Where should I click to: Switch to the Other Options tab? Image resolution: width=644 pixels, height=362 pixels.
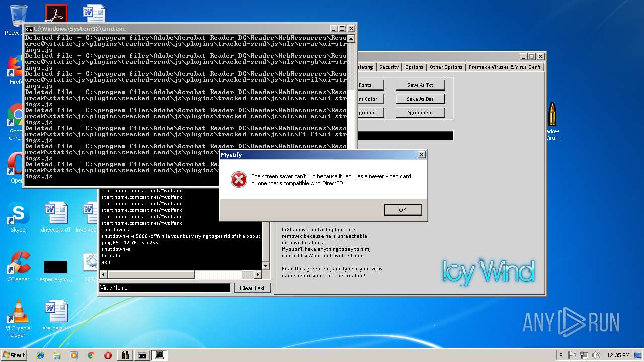(x=446, y=67)
